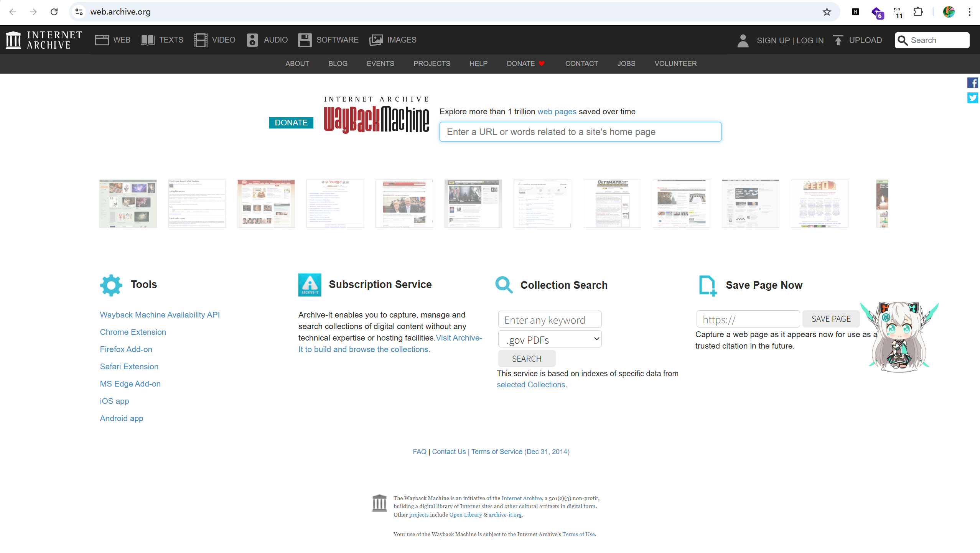Click the Collection Search magnifier icon

click(x=504, y=285)
